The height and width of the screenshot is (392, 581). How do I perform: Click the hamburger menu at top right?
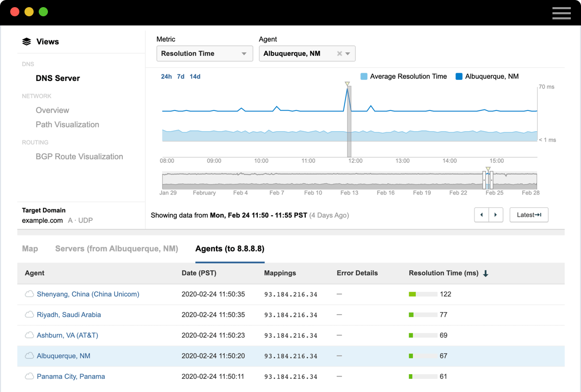pyautogui.click(x=561, y=13)
